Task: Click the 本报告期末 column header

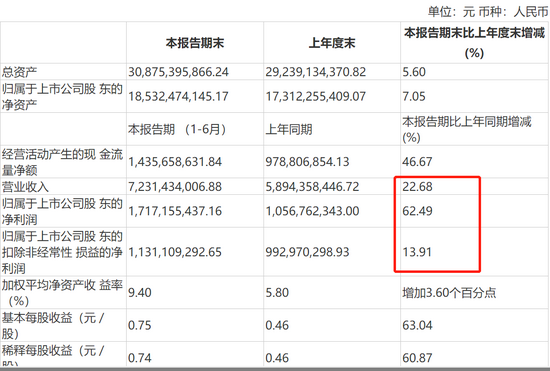Action: click(x=195, y=43)
